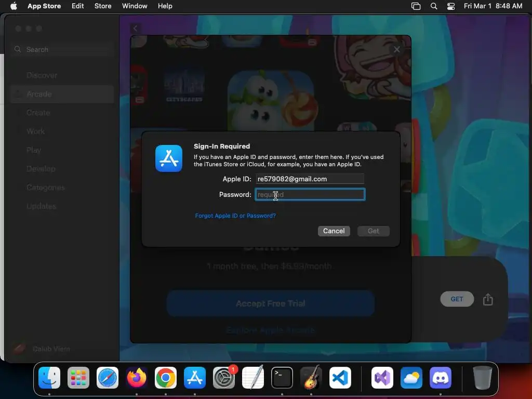Open the Trash in the Dock
The image size is (532, 399).
pos(483,378)
